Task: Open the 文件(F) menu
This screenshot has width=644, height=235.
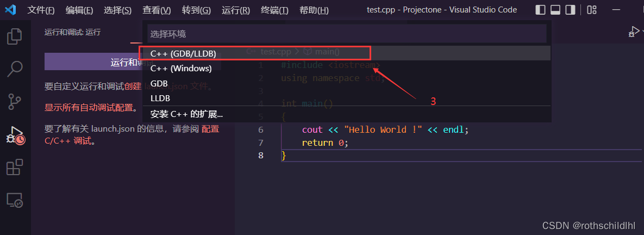Action: 41,10
